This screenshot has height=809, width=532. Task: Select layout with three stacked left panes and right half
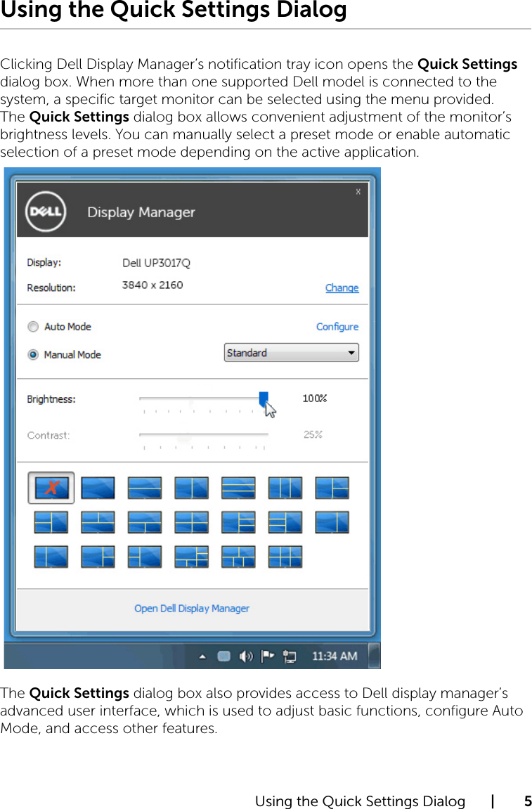point(285,522)
